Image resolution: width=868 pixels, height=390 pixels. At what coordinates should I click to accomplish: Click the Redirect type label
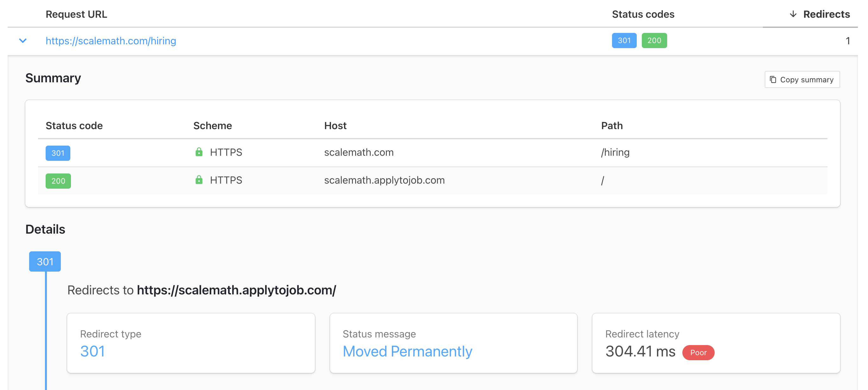coord(111,334)
